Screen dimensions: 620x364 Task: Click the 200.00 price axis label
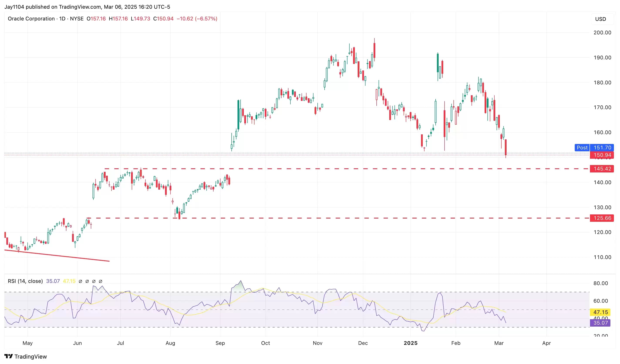pyautogui.click(x=602, y=32)
